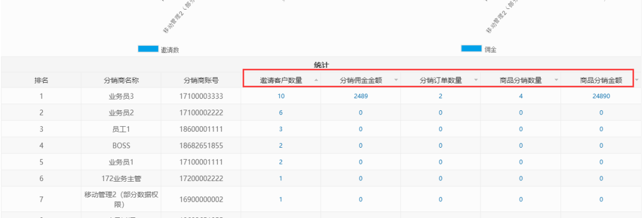This screenshot has width=644, height=218.
Task: Click the 邀请客户数量 column header text
Action: (x=281, y=80)
